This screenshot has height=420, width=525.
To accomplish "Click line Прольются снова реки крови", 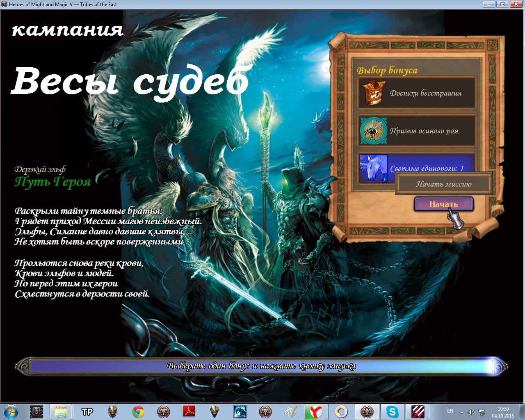I will click(79, 263).
